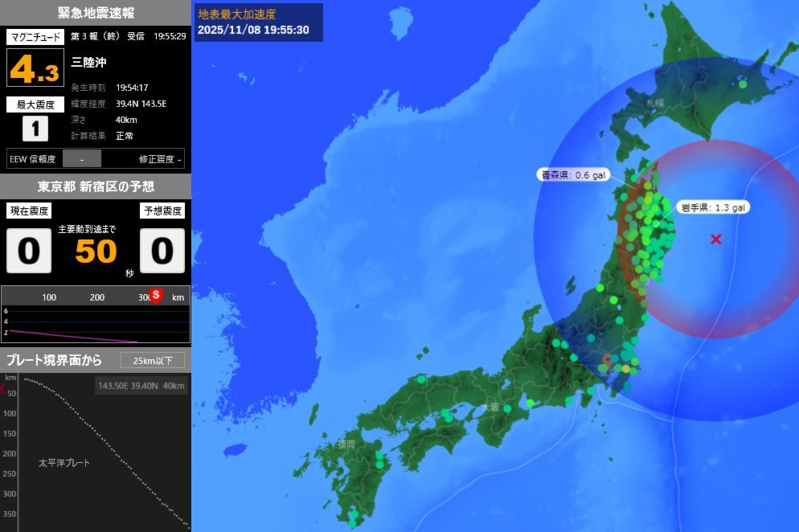The height and width of the screenshot is (532, 799).
Task: Click the 100 mark on distance scale
Action: click(x=49, y=297)
